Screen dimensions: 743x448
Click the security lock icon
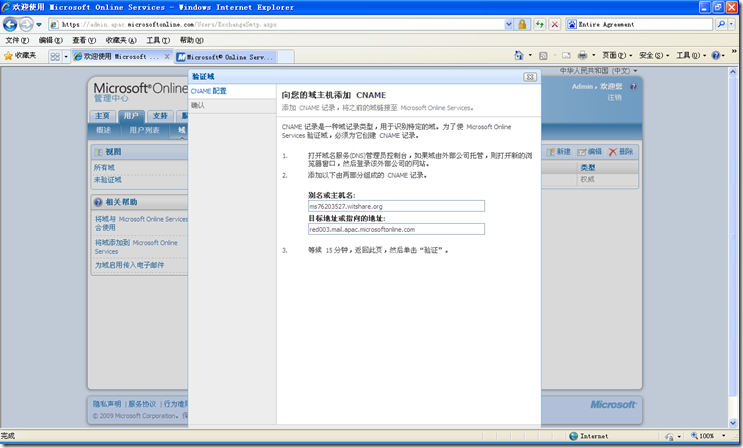(x=522, y=24)
